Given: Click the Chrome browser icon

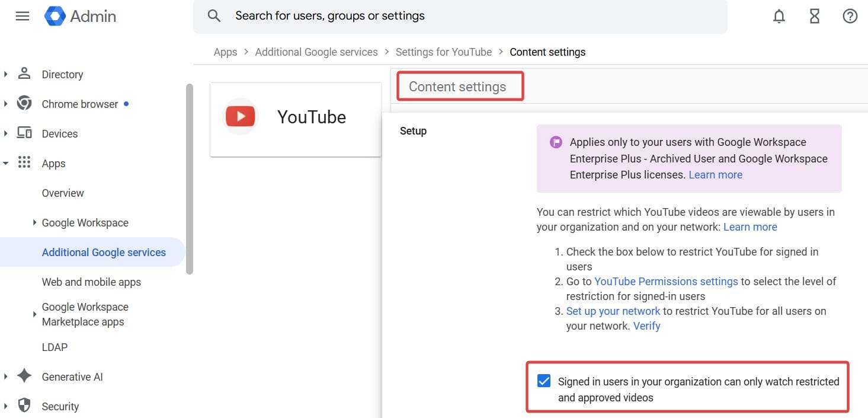Looking at the screenshot, I should 24,103.
